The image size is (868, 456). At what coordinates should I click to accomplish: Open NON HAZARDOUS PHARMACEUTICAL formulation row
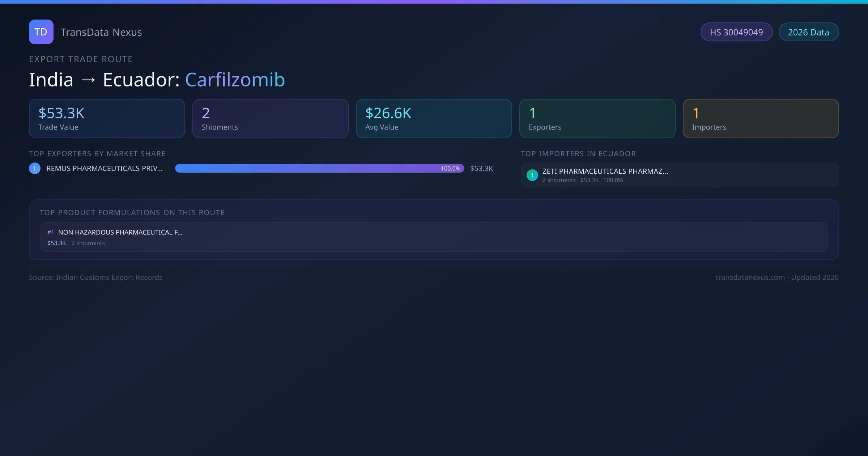click(x=120, y=232)
